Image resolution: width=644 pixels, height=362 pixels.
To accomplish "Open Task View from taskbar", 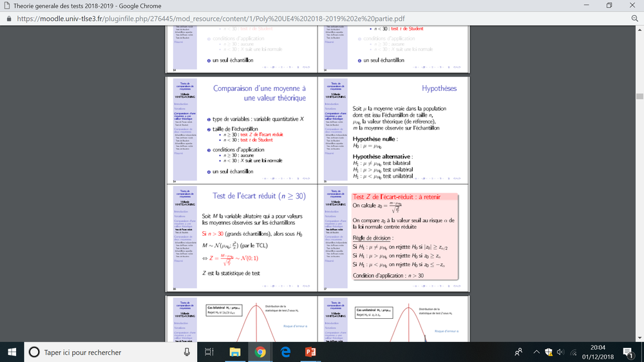I will [x=209, y=352].
